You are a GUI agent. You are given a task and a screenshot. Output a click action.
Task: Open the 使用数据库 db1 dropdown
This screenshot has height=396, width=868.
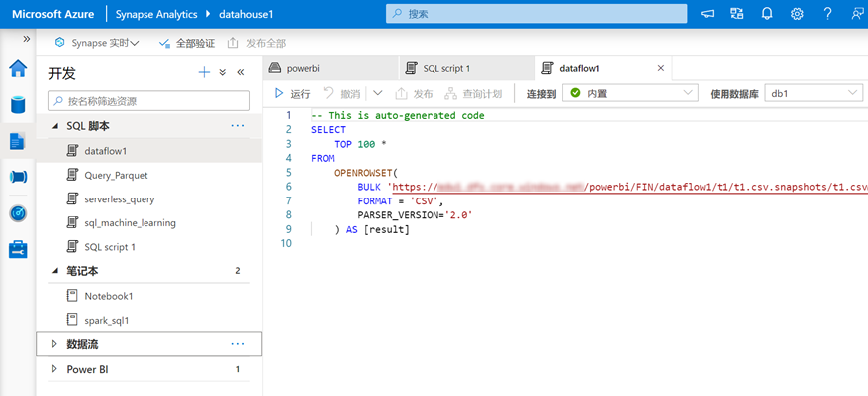point(814,93)
